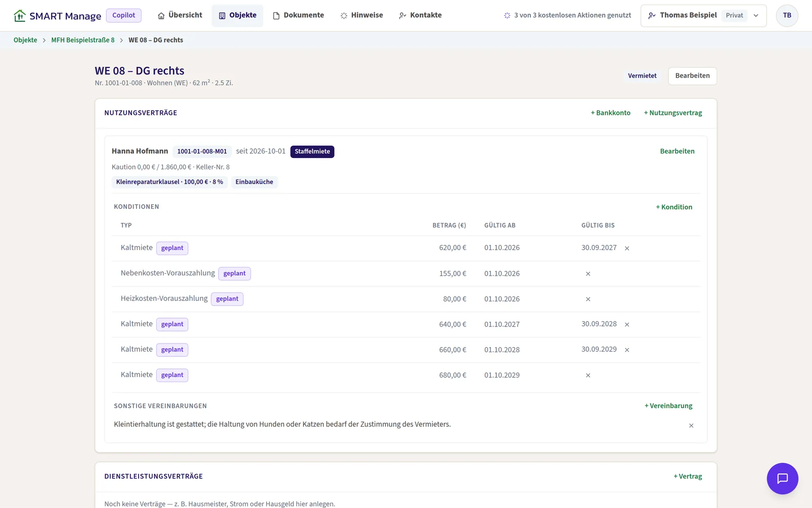Click the geplant badge on Heizkosten-Vorauszahlung

point(227,299)
